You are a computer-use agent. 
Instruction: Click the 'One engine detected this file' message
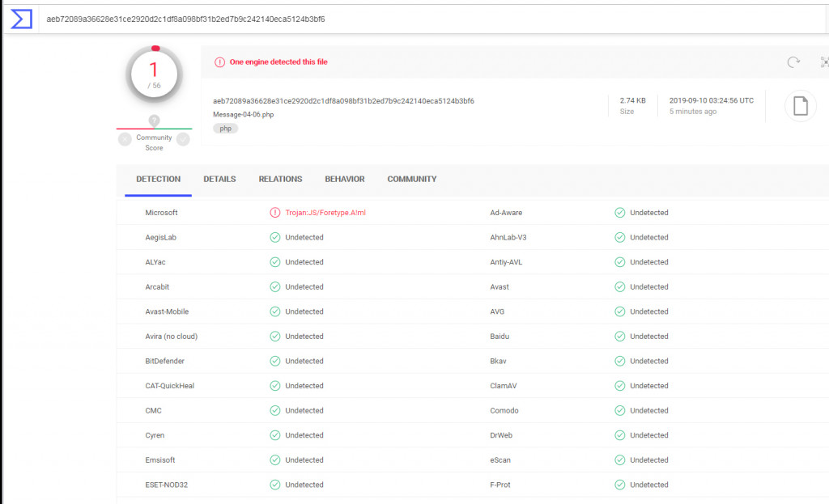click(278, 61)
